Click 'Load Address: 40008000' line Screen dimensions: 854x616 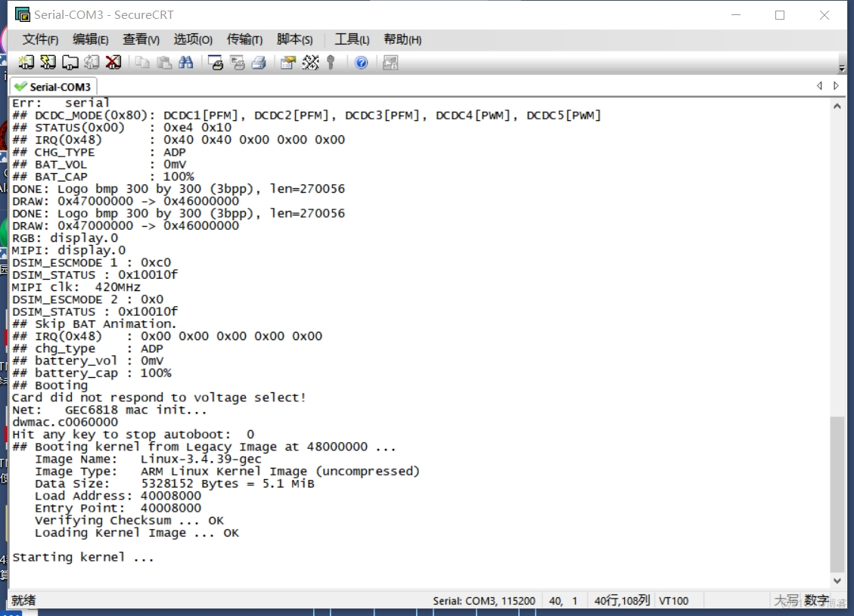(118, 496)
